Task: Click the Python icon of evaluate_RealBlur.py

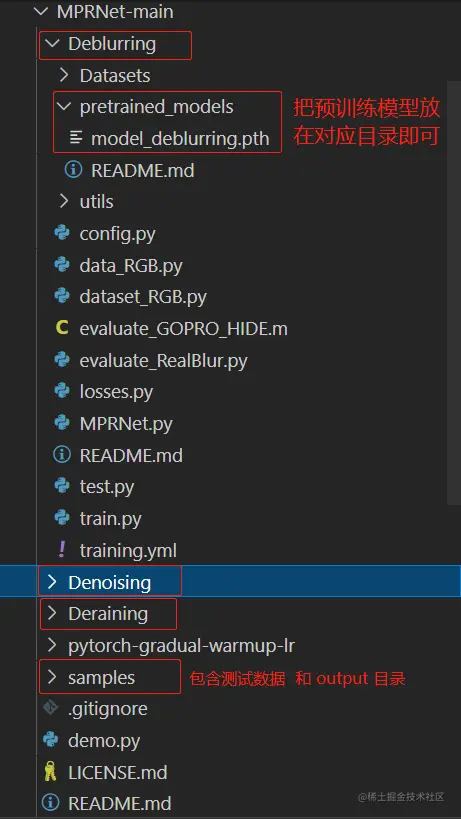Action: (x=62, y=360)
